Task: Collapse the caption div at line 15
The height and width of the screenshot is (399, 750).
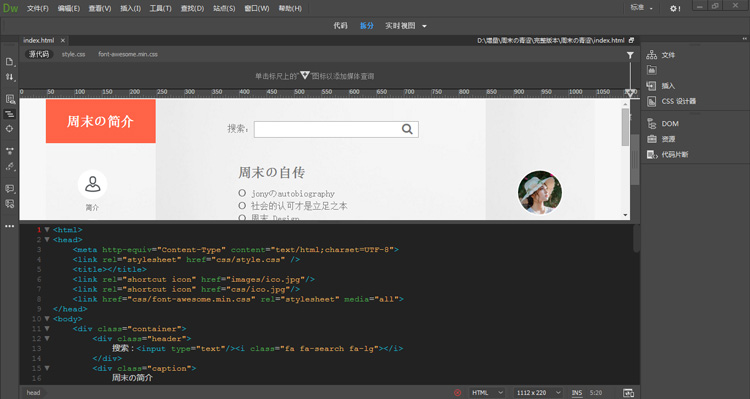Action: [x=47, y=368]
